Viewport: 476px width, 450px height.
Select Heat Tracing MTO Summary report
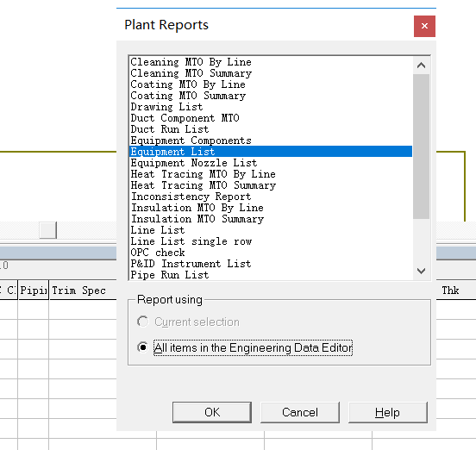(x=271, y=185)
